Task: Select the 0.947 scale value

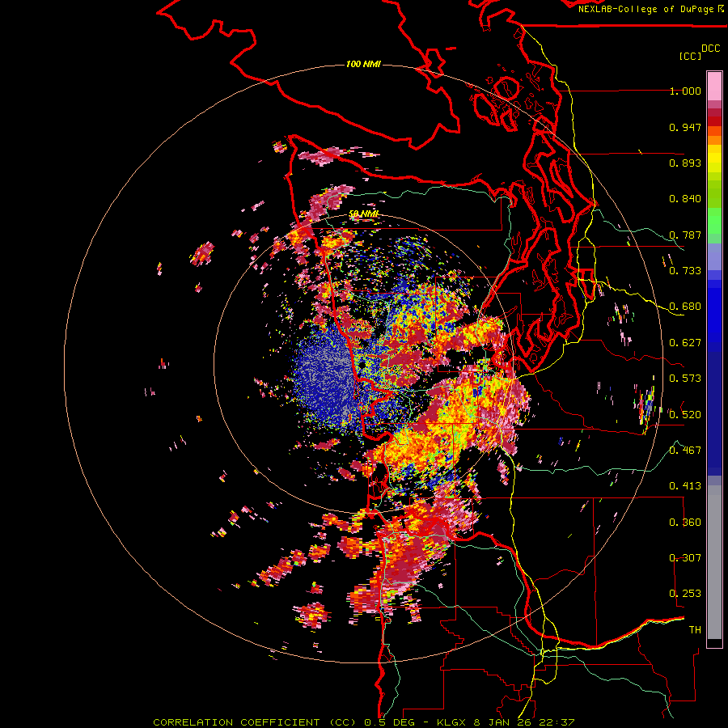Action: (x=685, y=127)
